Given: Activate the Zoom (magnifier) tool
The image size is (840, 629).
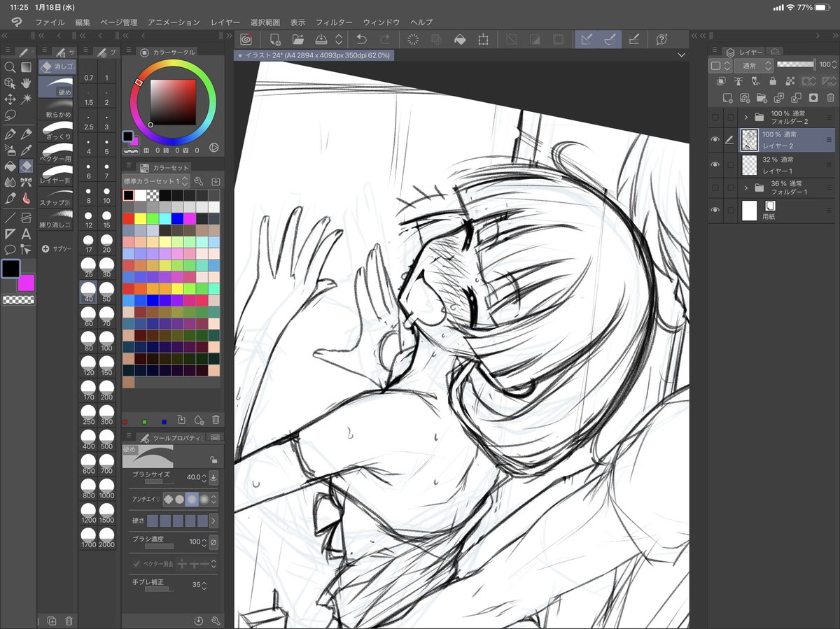Looking at the screenshot, I should (10, 68).
